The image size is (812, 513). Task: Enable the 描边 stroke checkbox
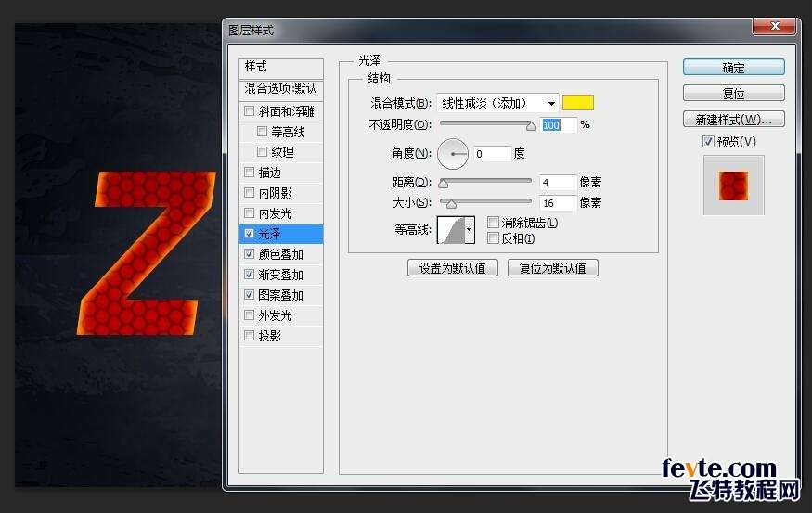[x=249, y=172]
